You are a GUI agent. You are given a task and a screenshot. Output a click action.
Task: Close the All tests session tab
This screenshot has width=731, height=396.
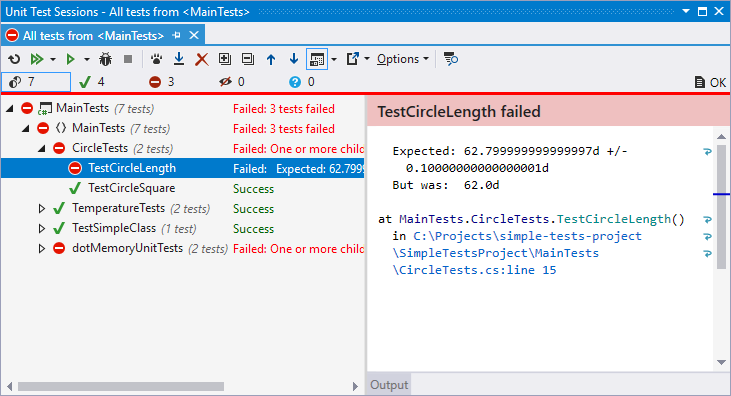pos(194,35)
